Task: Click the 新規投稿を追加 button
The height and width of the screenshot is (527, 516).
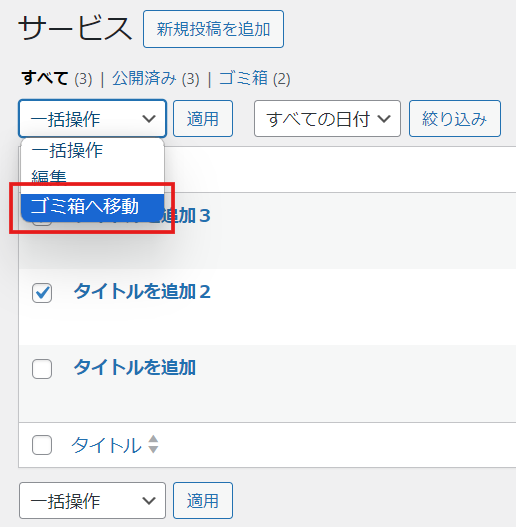Action: 213,29
